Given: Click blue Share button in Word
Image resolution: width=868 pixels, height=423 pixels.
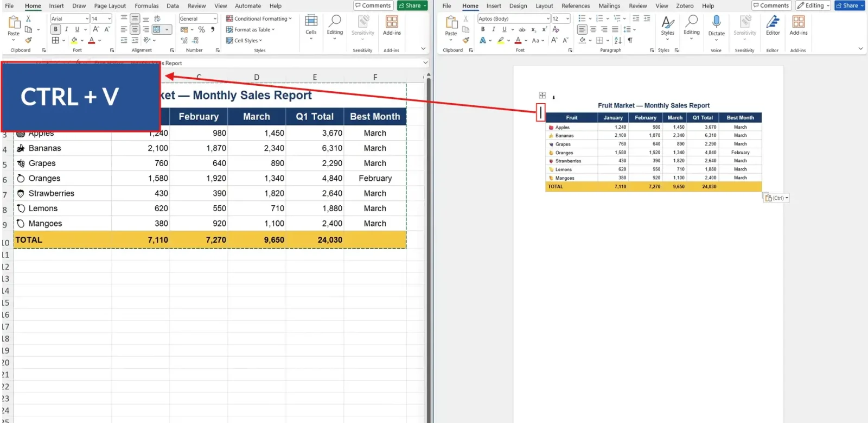Looking at the screenshot, I should [850, 5].
